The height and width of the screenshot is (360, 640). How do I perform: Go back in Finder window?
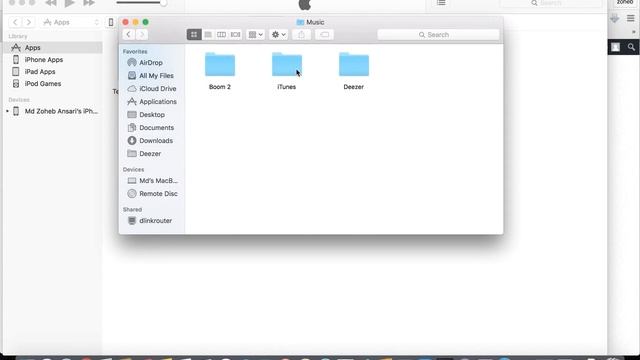[129, 35]
